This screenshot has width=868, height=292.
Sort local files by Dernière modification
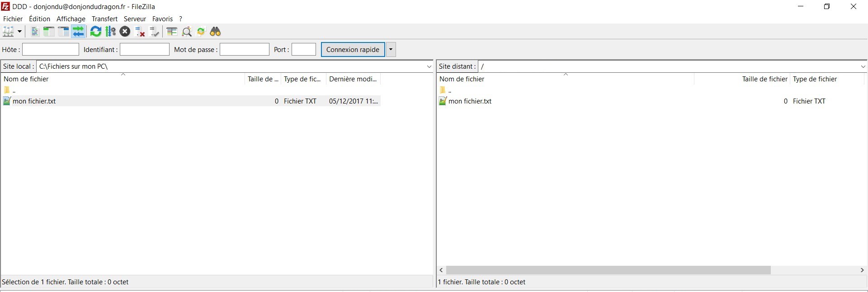(353, 79)
